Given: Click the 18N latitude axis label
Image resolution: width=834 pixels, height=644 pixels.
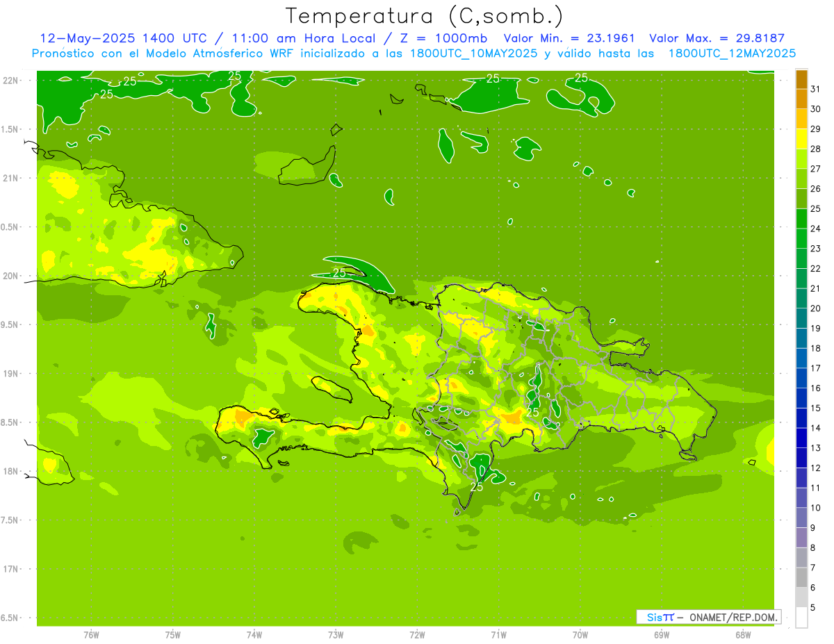Looking at the screenshot, I should pyautogui.click(x=10, y=471).
